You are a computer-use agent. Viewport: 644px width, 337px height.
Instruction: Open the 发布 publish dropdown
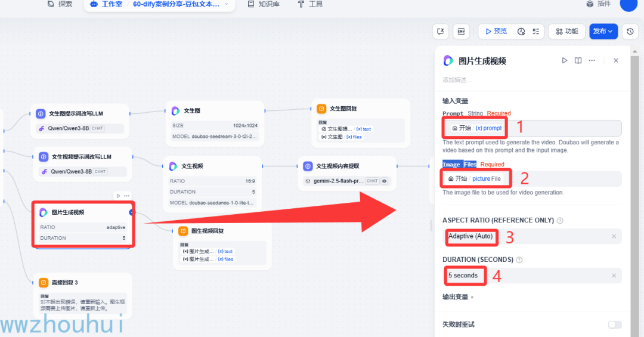[603, 32]
